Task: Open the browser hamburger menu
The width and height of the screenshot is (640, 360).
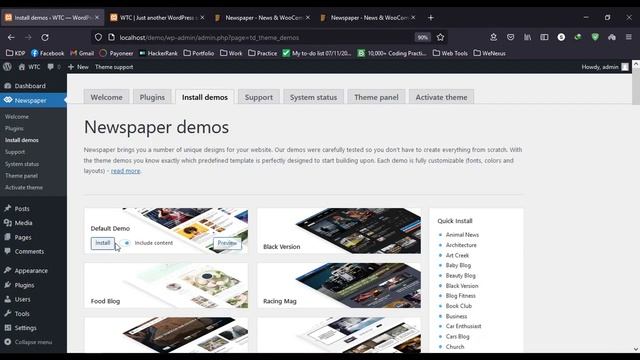Action: [629, 37]
